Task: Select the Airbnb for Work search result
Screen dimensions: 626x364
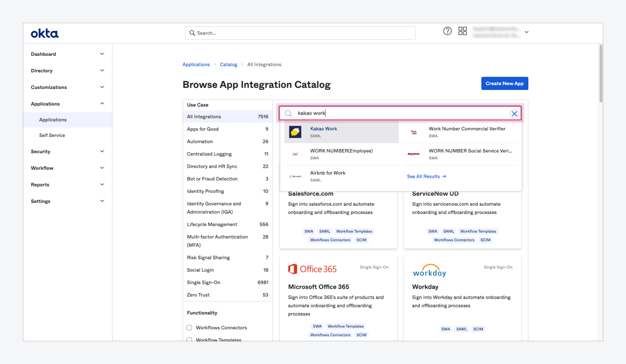Action: click(341, 176)
